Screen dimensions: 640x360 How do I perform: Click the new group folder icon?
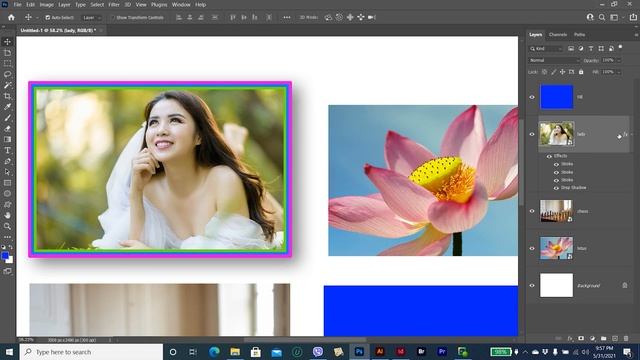point(603,338)
